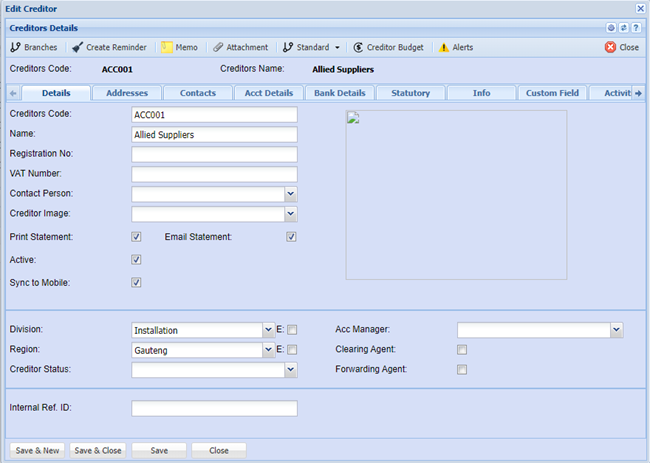Click the Create Reminder toolbar icon
This screenshot has height=463, width=650.
(77, 47)
